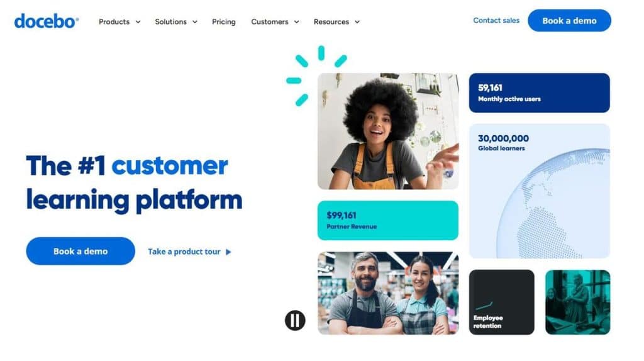This screenshot has width=644, height=361.
Task: Expand the Customers dropdown chevron
Action: 297,22
